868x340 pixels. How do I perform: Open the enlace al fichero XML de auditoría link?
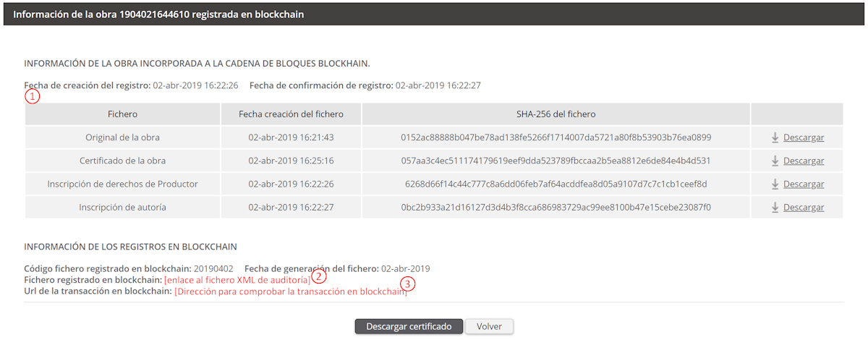(x=237, y=279)
